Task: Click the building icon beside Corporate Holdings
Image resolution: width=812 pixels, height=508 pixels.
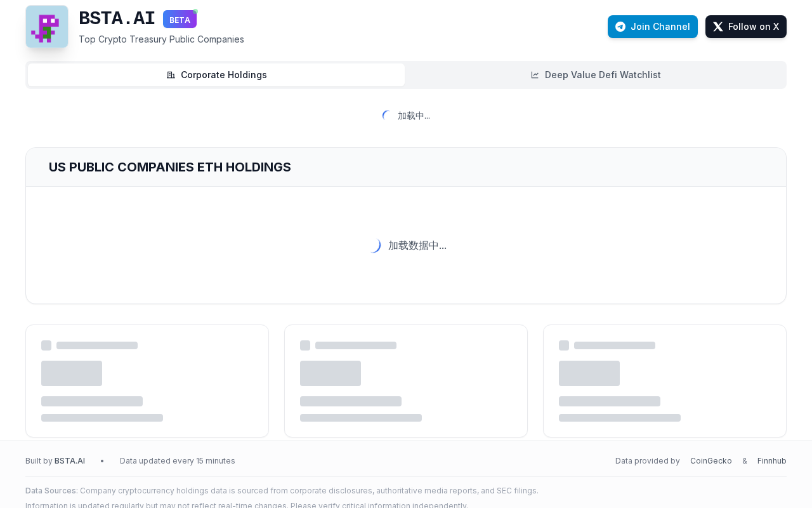Action: 171,75
